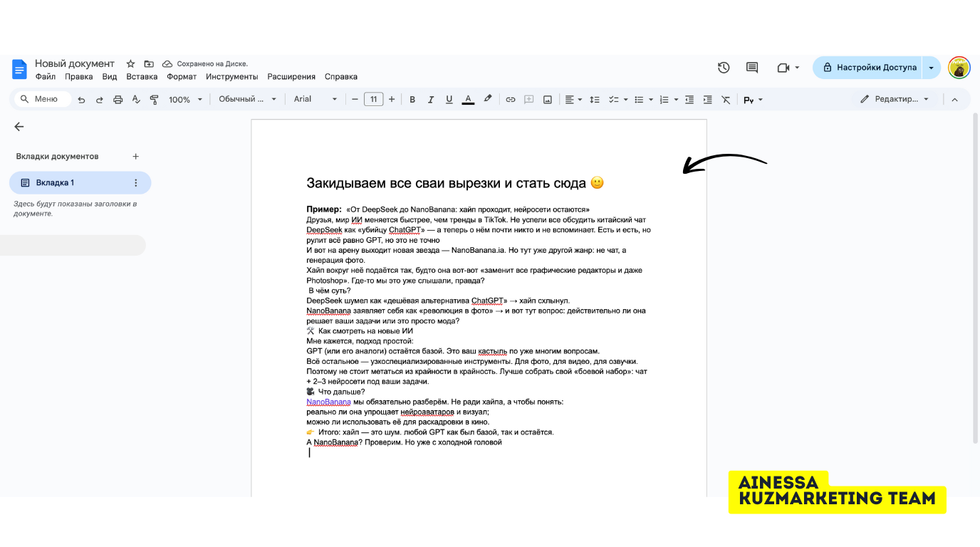Open version history clock icon
The image size is (980, 547).
(x=724, y=68)
